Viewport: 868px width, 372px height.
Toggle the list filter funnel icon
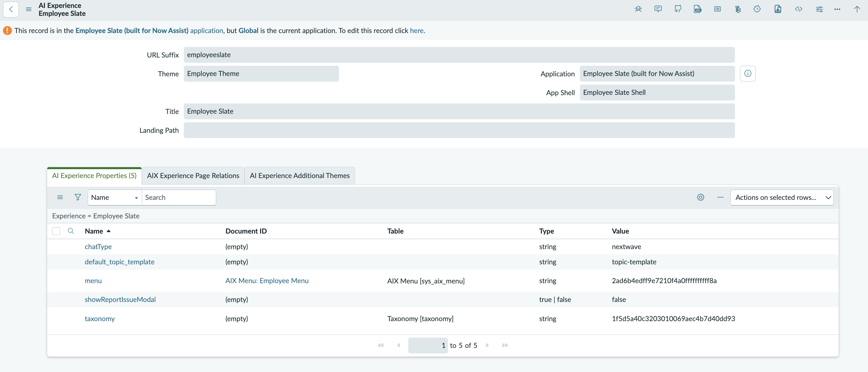click(78, 197)
